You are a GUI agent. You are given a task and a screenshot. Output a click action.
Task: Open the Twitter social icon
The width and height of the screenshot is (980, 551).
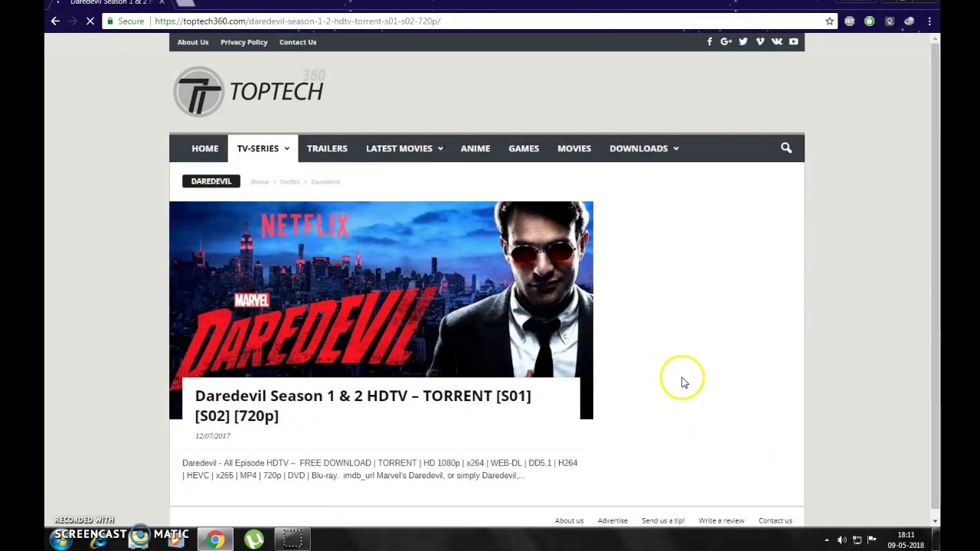coord(743,42)
